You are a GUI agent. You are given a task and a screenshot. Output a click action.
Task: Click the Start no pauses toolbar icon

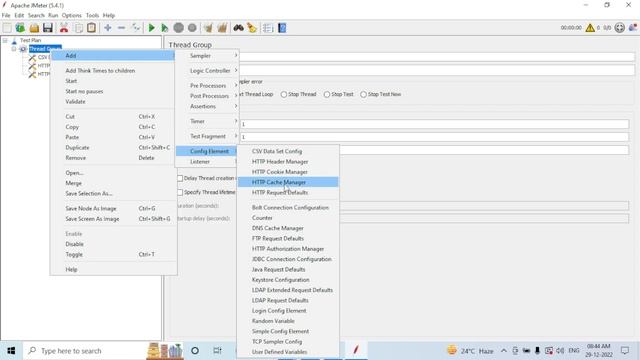(x=164, y=28)
